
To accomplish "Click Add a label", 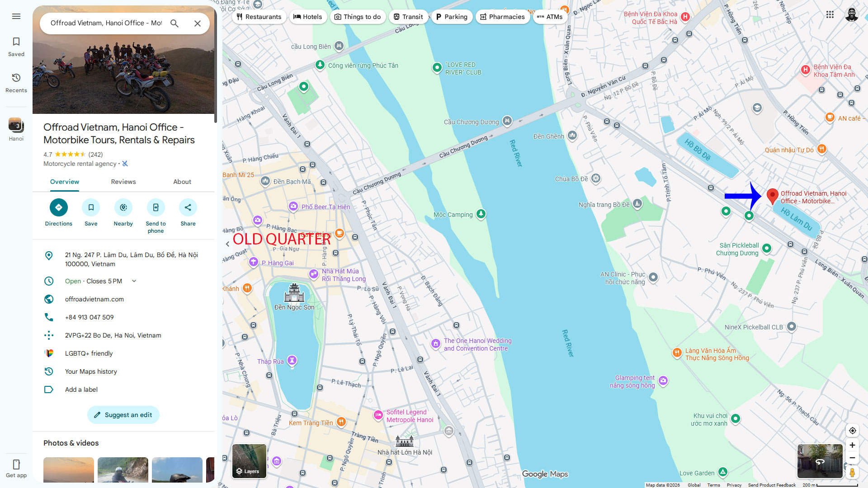I will point(81,389).
